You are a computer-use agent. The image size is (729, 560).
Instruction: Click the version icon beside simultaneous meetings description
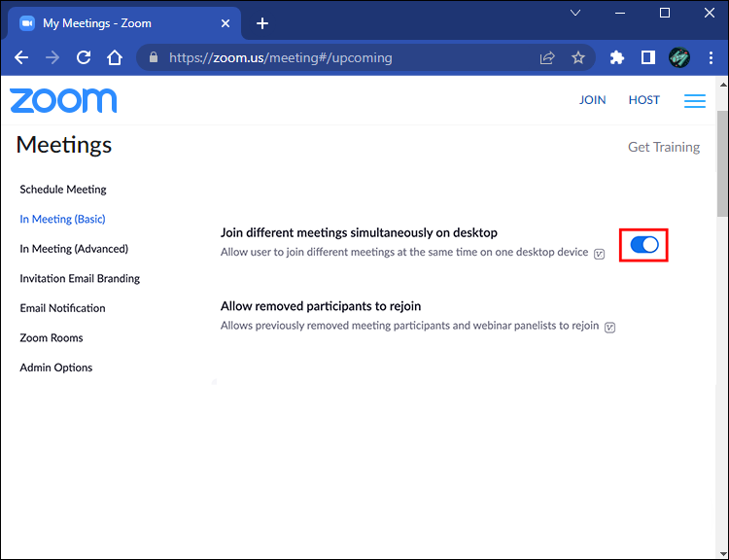click(x=600, y=254)
